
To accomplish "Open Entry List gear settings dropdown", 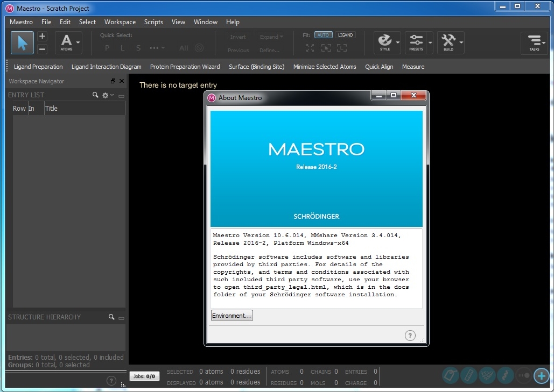I will (108, 95).
